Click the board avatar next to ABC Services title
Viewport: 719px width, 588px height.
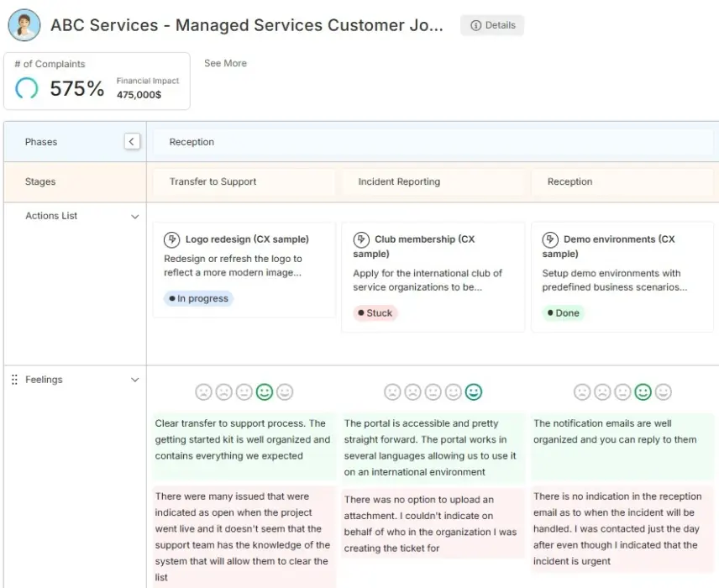[24, 25]
